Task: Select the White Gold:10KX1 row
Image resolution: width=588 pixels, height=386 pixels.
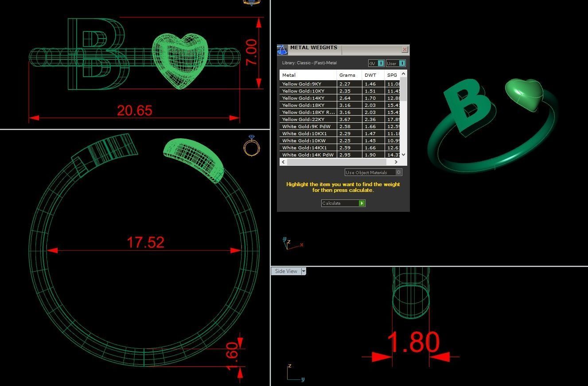Action: point(340,133)
